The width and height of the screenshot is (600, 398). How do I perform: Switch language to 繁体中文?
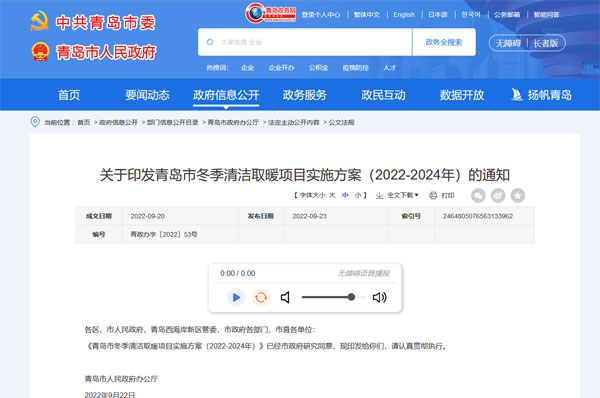367,15
